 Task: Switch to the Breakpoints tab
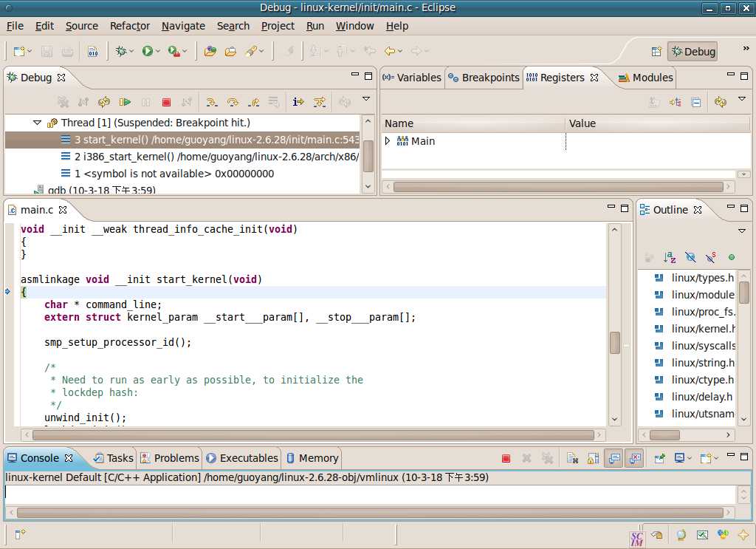[x=484, y=78]
